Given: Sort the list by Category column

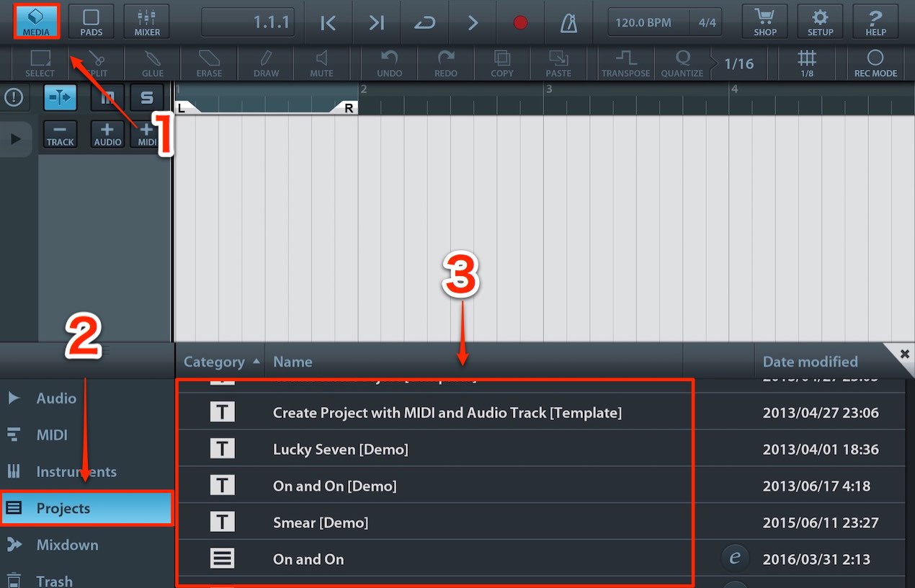Looking at the screenshot, I should coord(221,362).
